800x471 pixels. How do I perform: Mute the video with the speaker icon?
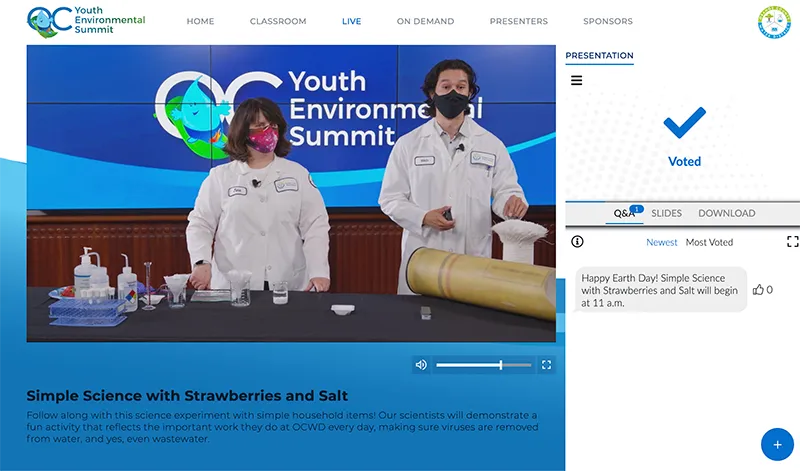point(421,364)
